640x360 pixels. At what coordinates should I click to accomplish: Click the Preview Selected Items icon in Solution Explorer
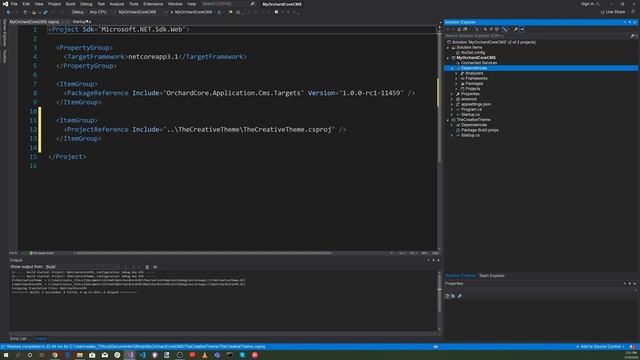522,29
